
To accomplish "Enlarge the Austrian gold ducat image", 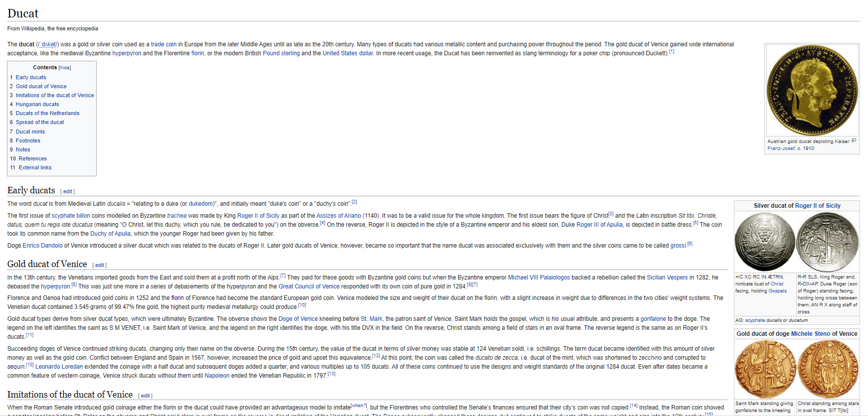I will point(854,140).
